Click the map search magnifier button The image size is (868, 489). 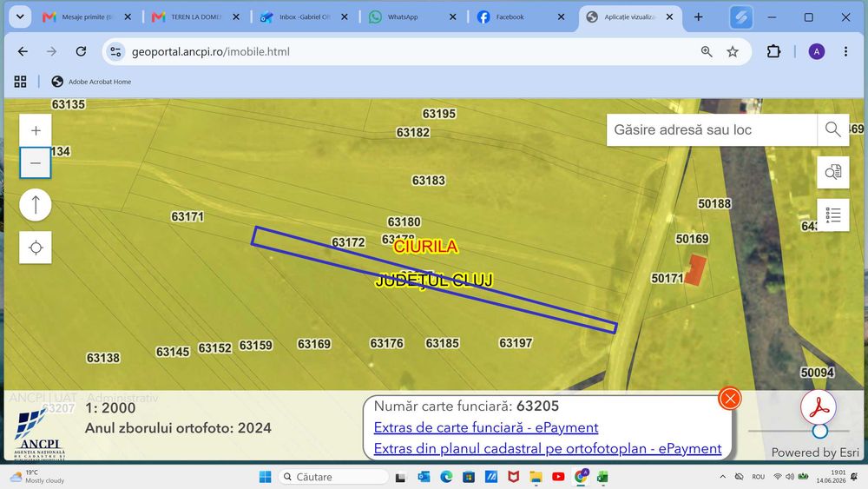click(832, 129)
